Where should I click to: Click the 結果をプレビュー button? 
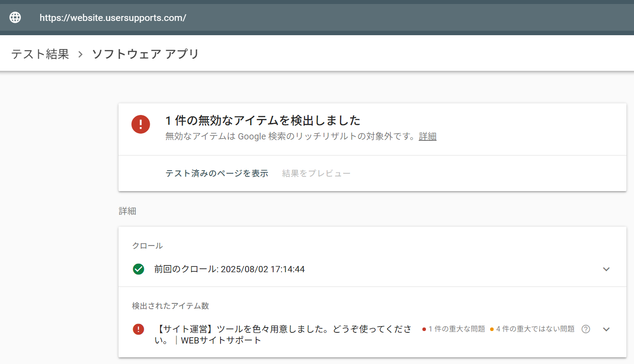click(316, 173)
